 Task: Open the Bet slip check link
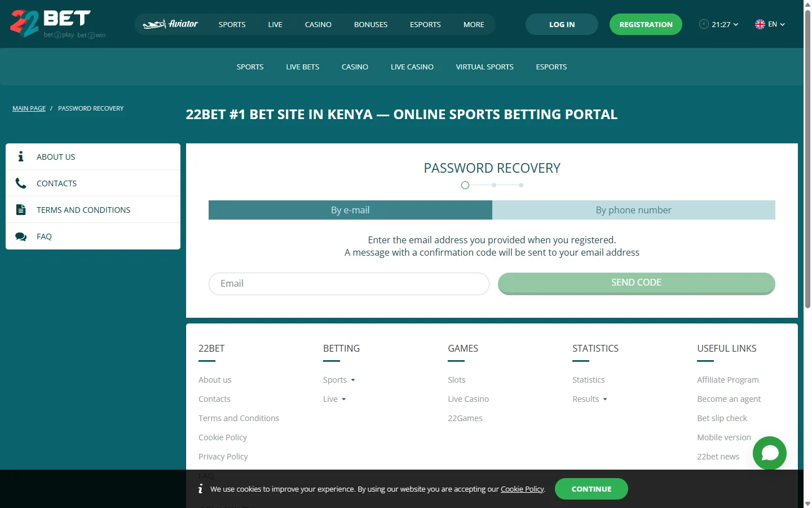click(722, 418)
